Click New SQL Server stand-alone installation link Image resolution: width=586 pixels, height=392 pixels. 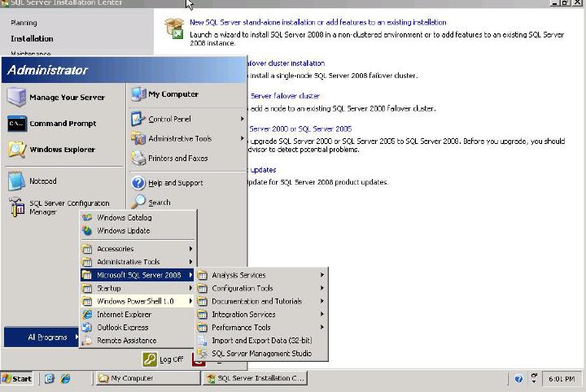[x=318, y=23]
